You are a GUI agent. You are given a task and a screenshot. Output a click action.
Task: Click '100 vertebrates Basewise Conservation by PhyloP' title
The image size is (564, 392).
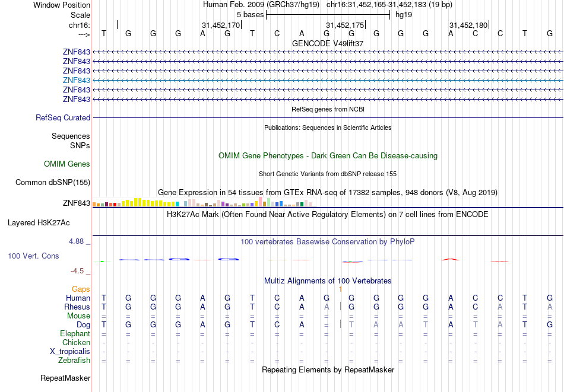(x=328, y=242)
